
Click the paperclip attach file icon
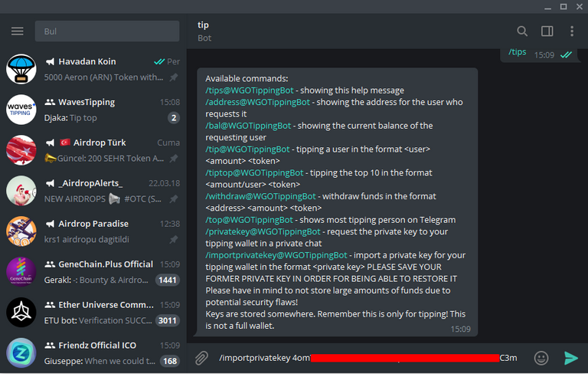coord(201,358)
